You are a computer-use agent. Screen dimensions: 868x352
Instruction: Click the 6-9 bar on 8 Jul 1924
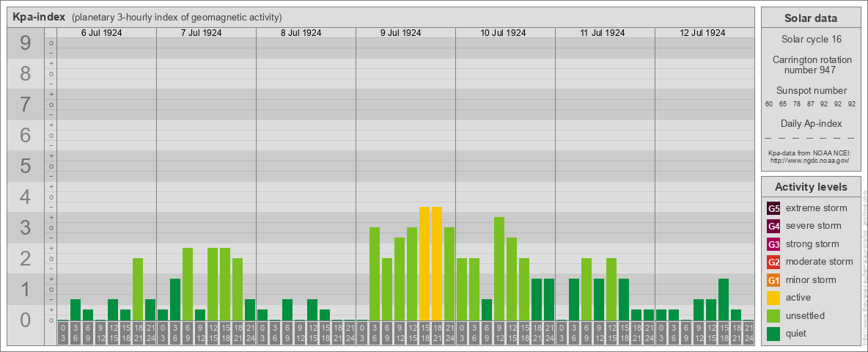(287, 310)
